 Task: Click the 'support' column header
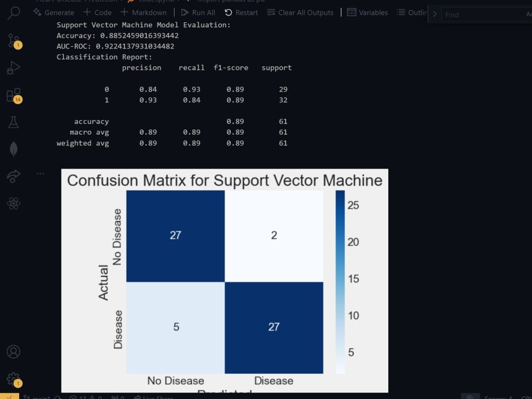point(277,68)
